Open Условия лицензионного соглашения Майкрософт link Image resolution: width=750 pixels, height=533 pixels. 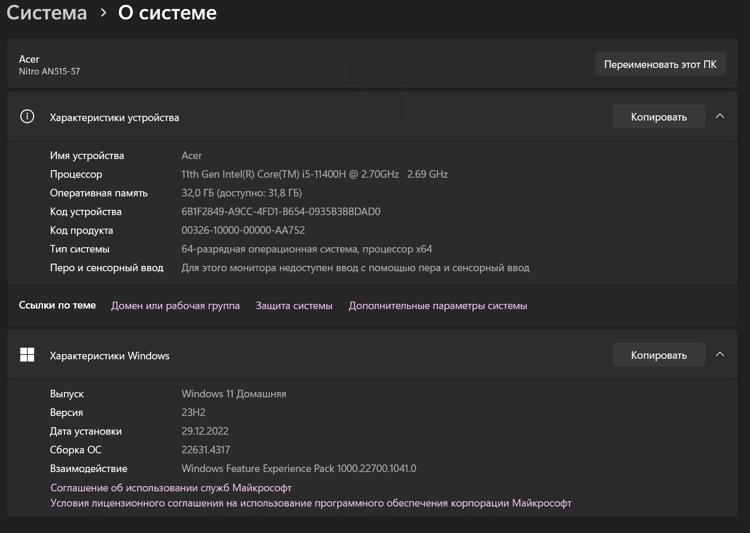coord(311,503)
